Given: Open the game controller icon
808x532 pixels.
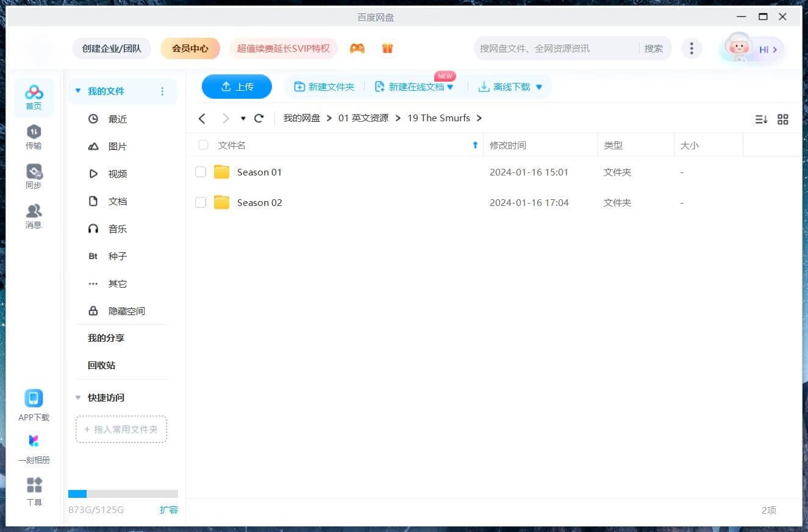Looking at the screenshot, I should click(x=357, y=48).
